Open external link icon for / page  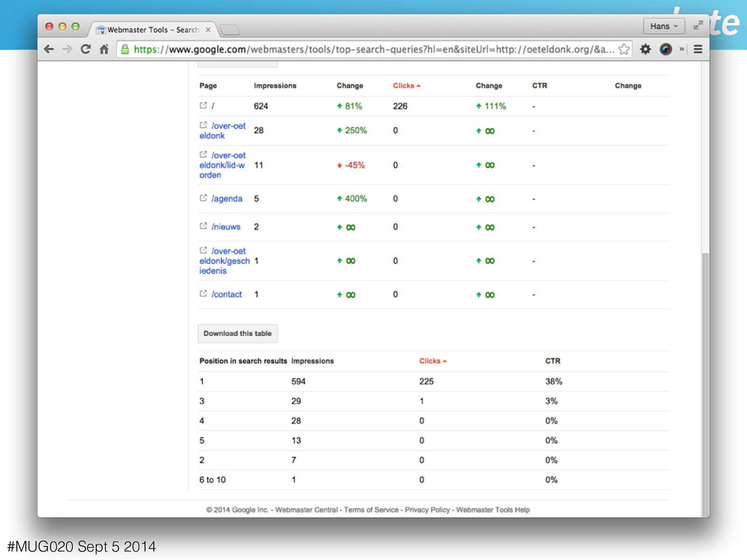click(x=203, y=105)
